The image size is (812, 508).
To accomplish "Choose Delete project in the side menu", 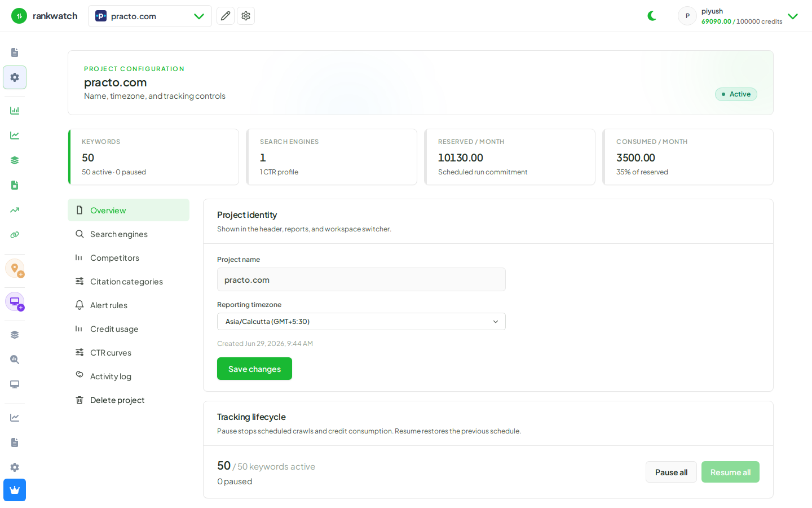I will 129,400.
